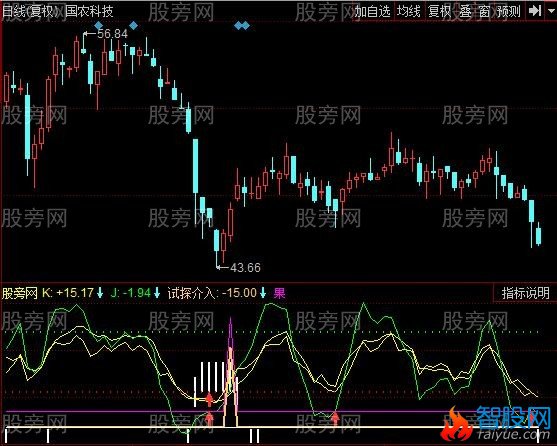Click the 56.84 high price label
The height and width of the screenshot is (446, 557).
pyautogui.click(x=112, y=34)
